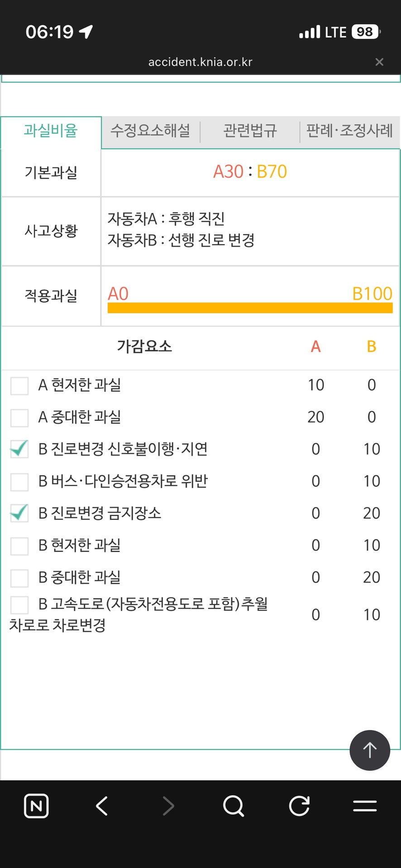Reload the page with the refresh icon
Image resolution: width=401 pixels, height=868 pixels.
(299, 806)
